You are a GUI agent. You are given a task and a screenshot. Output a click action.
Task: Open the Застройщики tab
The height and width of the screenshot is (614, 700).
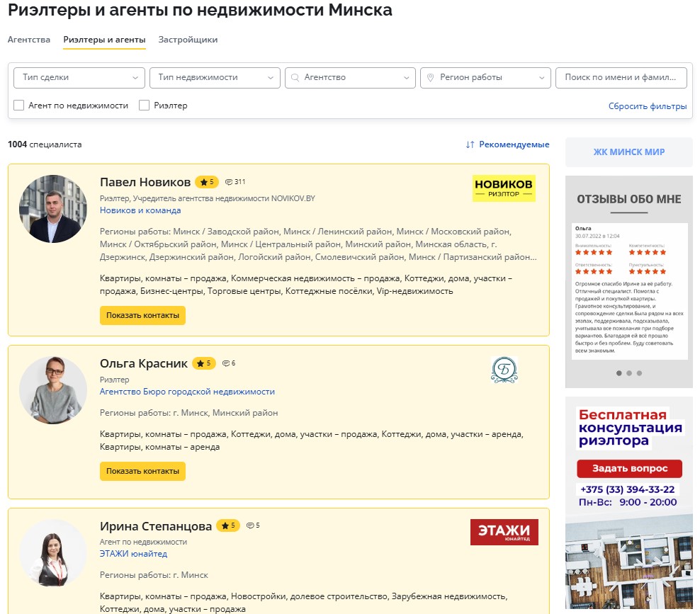pos(188,40)
